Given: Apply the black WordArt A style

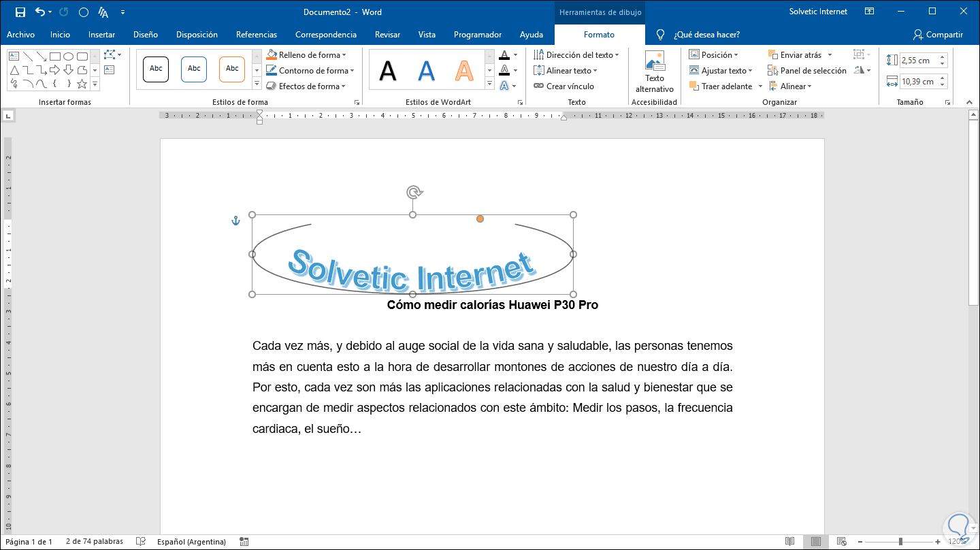Looking at the screenshot, I should [388, 70].
